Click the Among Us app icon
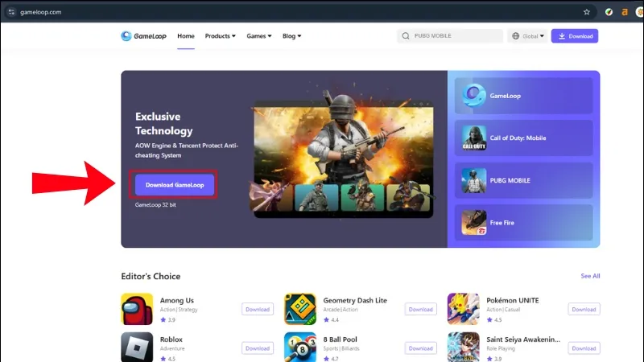The height and width of the screenshot is (362, 644). 137,309
